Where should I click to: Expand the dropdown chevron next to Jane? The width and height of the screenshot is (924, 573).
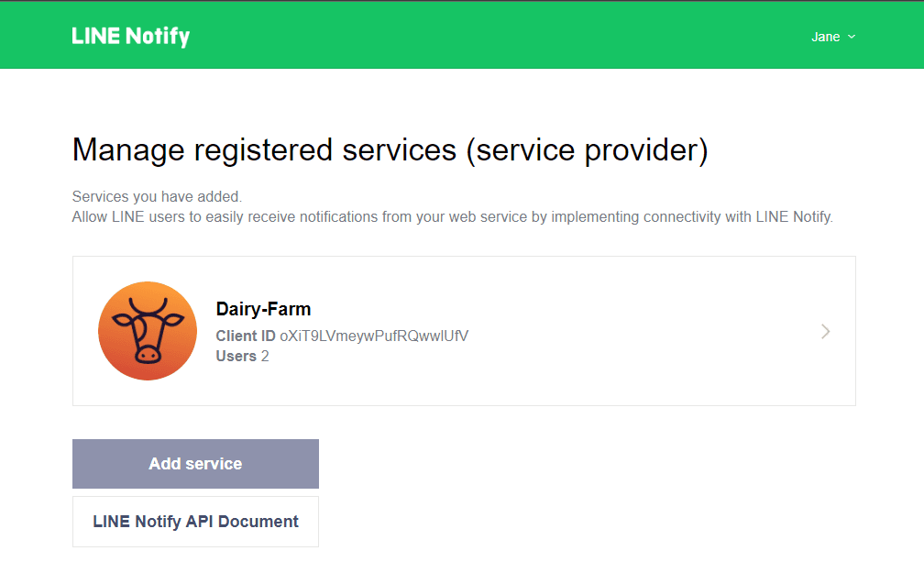tap(852, 38)
